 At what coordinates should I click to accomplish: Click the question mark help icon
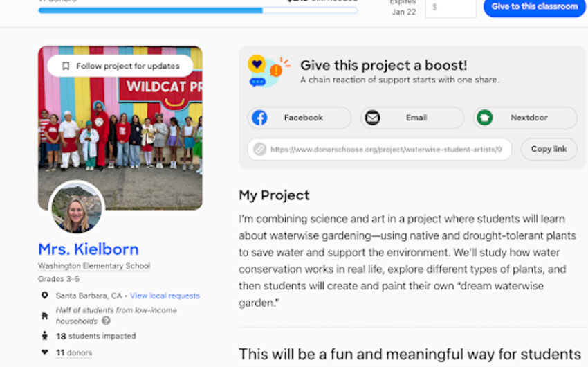[x=106, y=321]
